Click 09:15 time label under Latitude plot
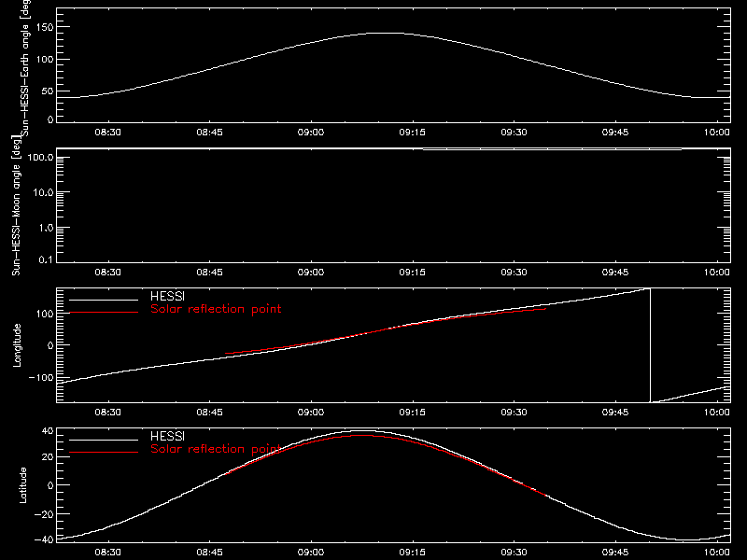This screenshot has width=747, height=560. coord(412,553)
